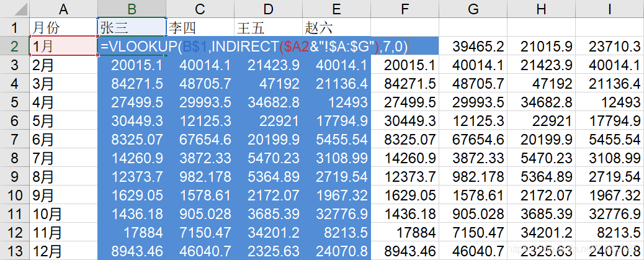Image resolution: width=644 pixels, height=260 pixels.
Task: Select column B header
Action: coord(132,9)
